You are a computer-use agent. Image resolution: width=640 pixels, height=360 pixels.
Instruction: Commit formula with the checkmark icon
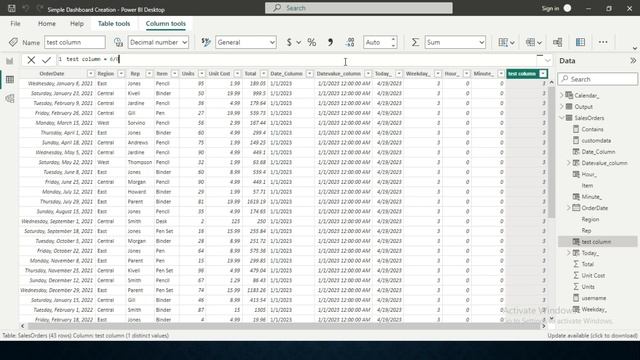[x=46, y=60]
